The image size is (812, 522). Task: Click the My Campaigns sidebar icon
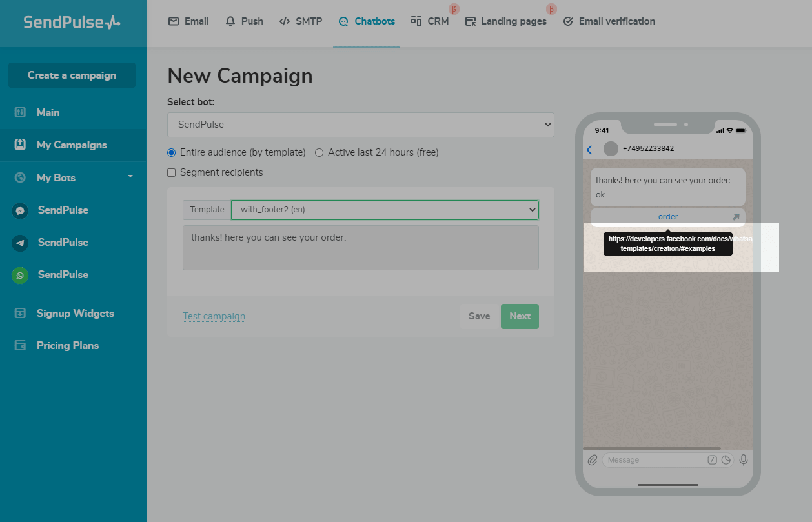tap(20, 145)
